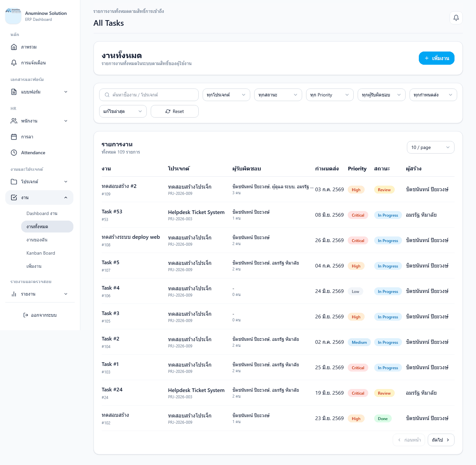
Task: Open ภาพรวม home icon in sidebar
Action: 14,47
